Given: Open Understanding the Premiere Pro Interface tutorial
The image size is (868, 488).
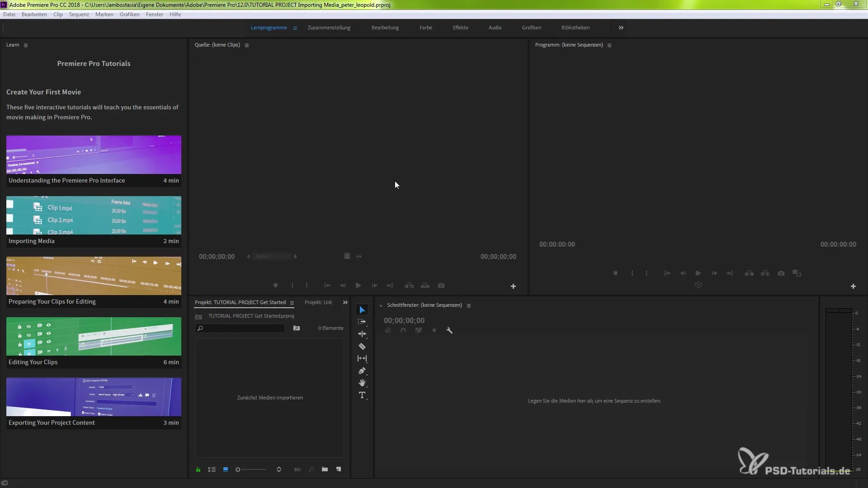Looking at the screenshot, I should point(94,161).
